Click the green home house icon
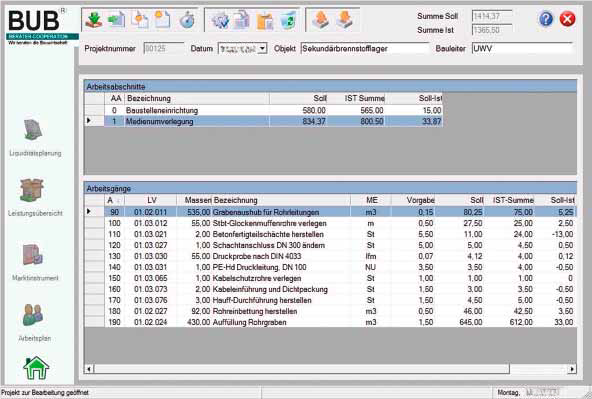This screenshot has height=399, width=592. (x=36, y=368)
